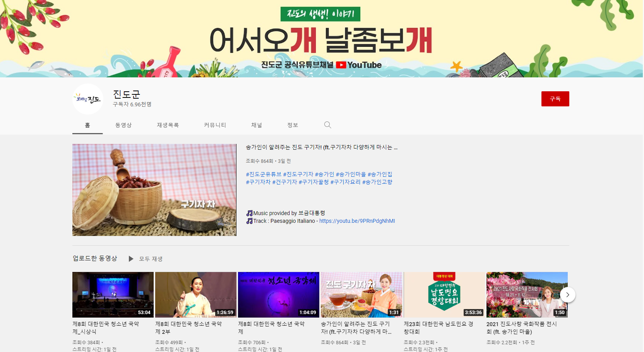Open the 정보 tab
644x352 pixels.
[293, 125]
